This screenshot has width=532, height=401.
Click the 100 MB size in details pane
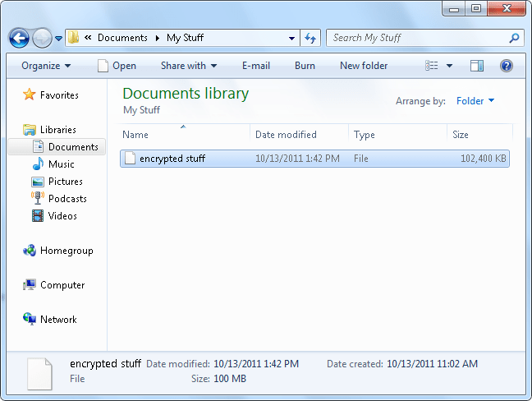230,379
